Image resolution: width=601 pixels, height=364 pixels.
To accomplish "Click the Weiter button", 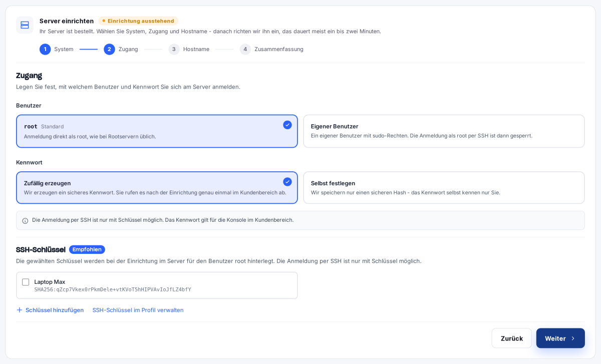I will pos(560,338).
